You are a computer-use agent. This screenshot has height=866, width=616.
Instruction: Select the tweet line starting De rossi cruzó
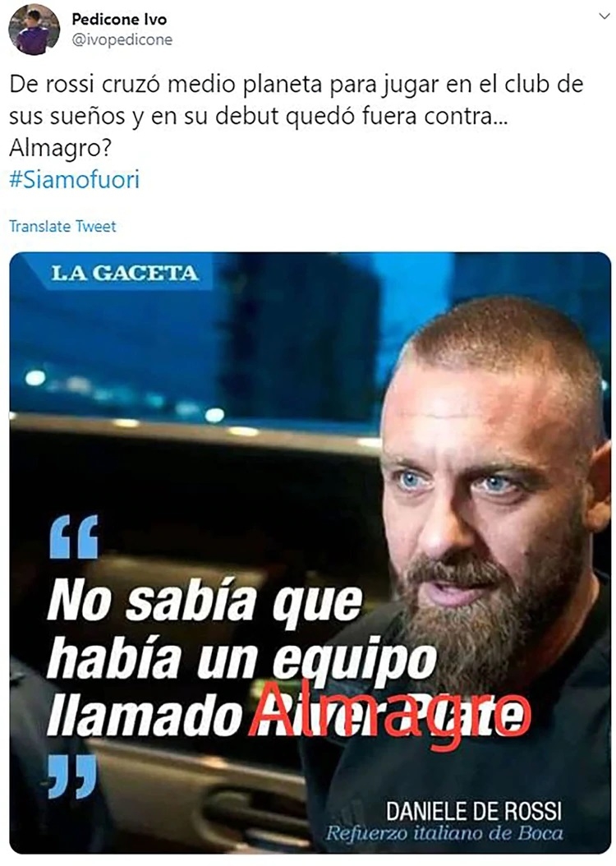297,85
